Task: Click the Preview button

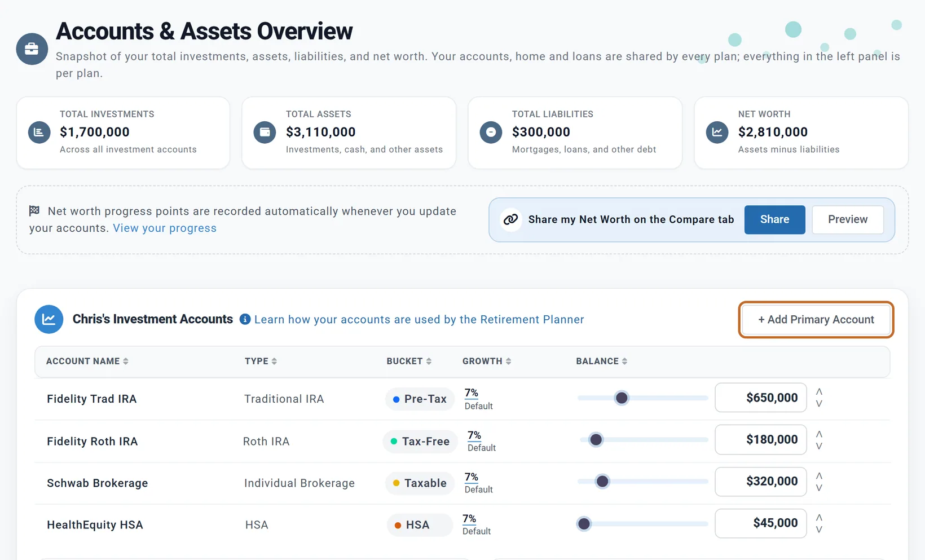Action: [x=848, y=219]
